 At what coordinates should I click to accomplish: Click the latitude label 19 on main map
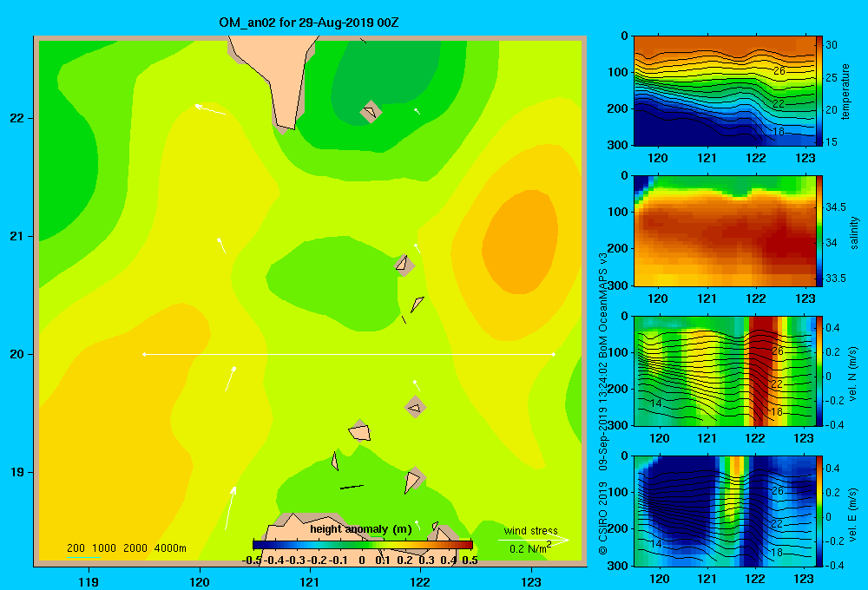(16, 472)
